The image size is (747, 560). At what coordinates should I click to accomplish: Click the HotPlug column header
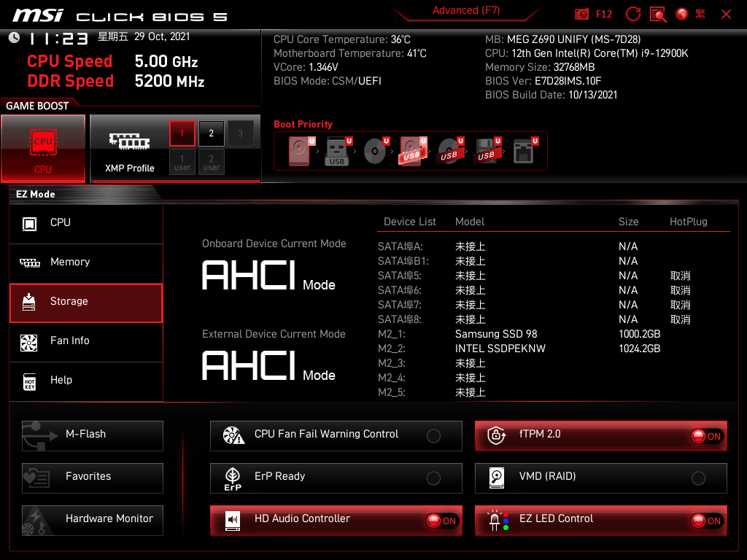688,222
